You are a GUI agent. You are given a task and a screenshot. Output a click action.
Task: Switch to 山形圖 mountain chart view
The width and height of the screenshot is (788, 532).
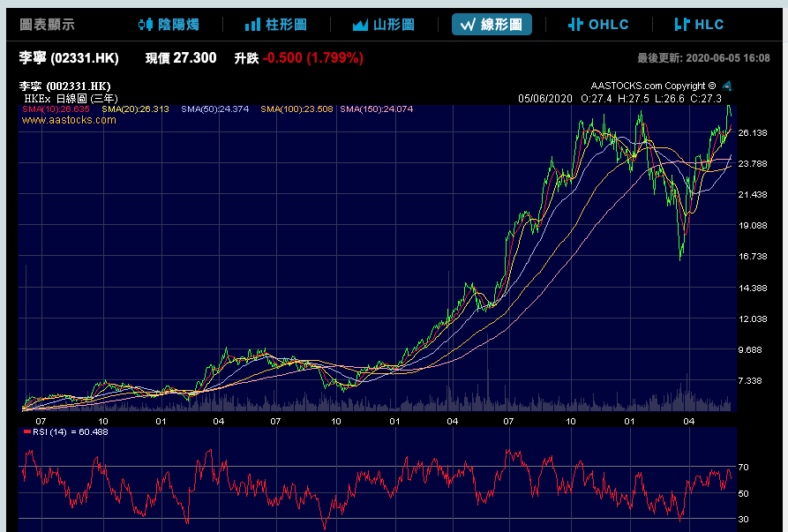pos(384,25)
